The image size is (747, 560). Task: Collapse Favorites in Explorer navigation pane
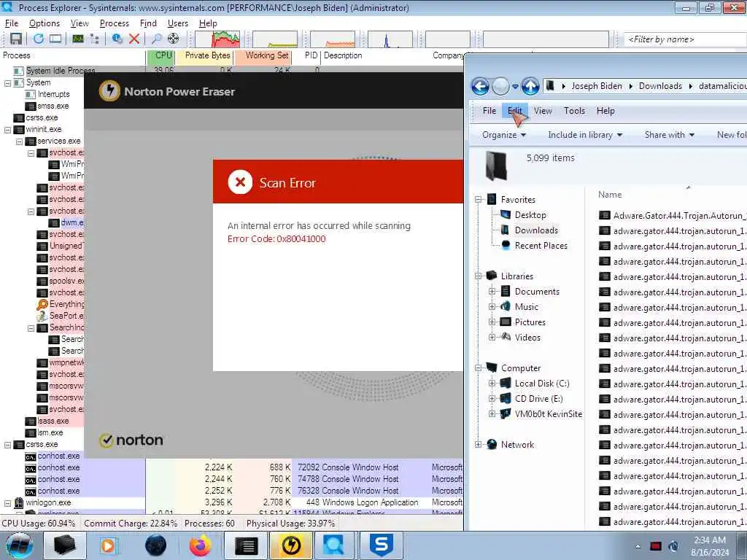478,200
